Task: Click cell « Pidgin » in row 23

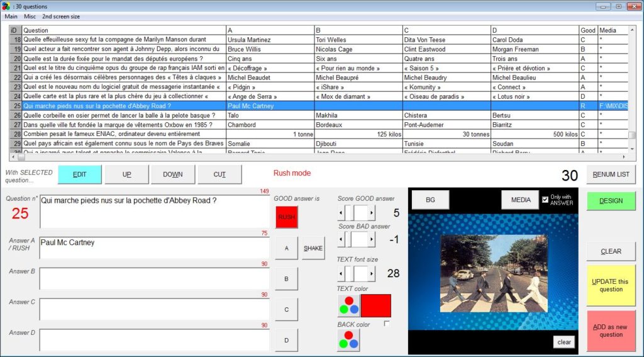Action: (270, 87)
